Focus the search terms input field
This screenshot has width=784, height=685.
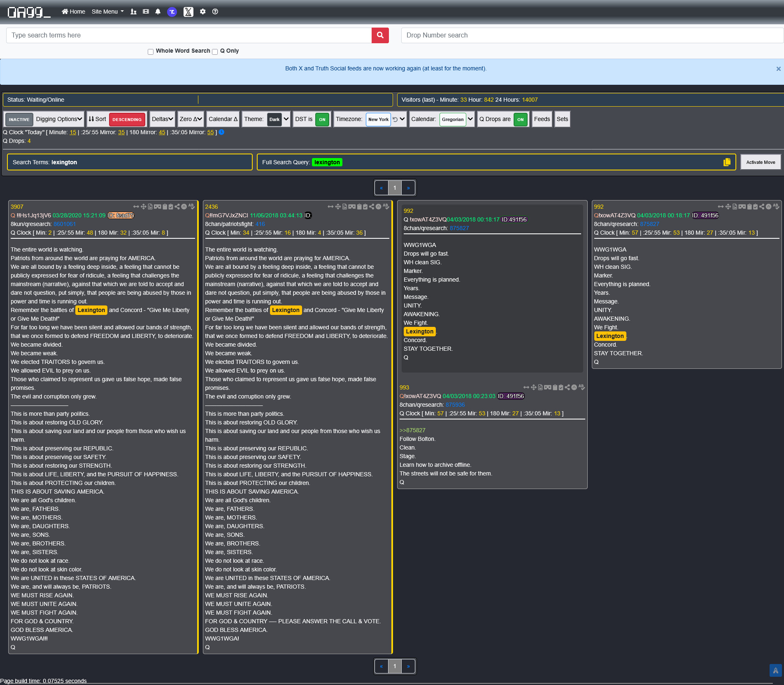pyautogui.click(x=189, y=35)
